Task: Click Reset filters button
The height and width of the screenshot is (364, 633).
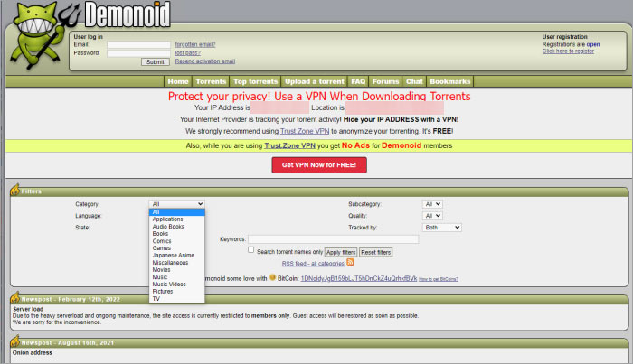Action: click(x=376, y=252)
